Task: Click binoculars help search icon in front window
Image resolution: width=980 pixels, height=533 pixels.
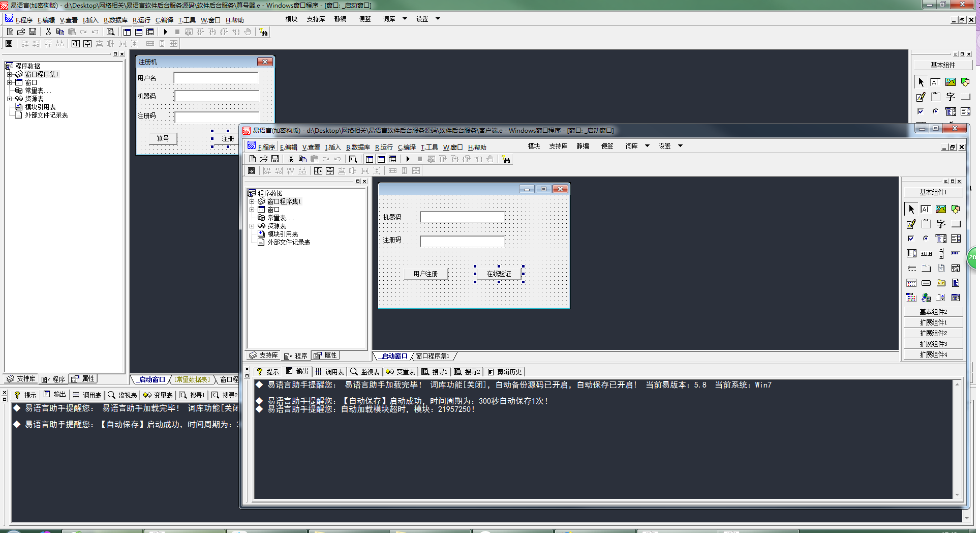Action: click(x=506, y=159)
